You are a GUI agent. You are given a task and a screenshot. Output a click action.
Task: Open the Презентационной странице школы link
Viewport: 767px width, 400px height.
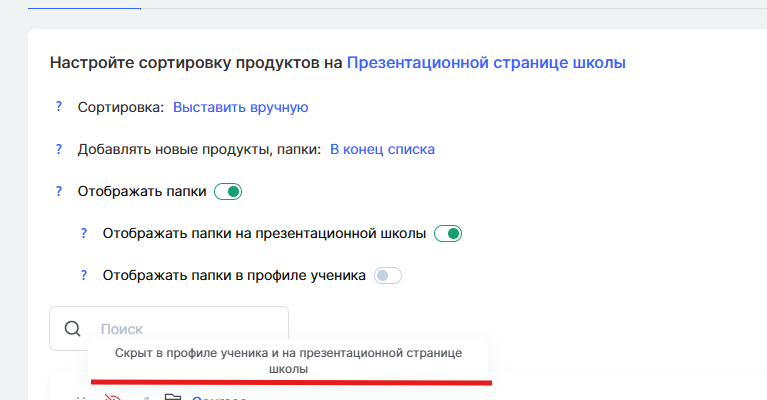tap(486, 63)
